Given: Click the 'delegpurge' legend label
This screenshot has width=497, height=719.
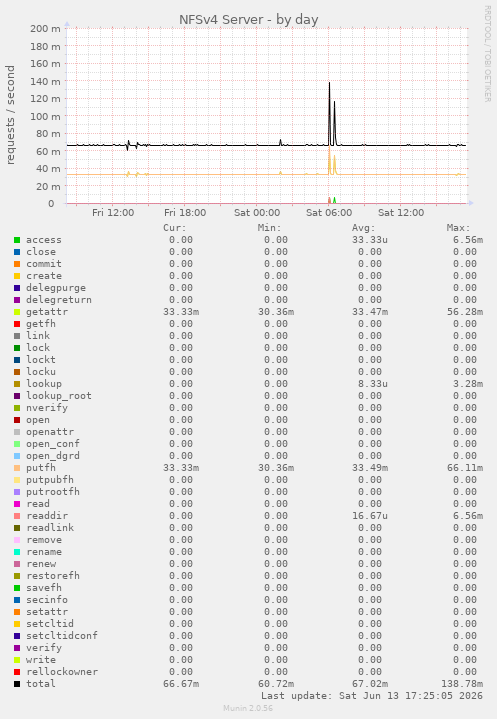Looking at the screenshot, I should coord(56,288).
